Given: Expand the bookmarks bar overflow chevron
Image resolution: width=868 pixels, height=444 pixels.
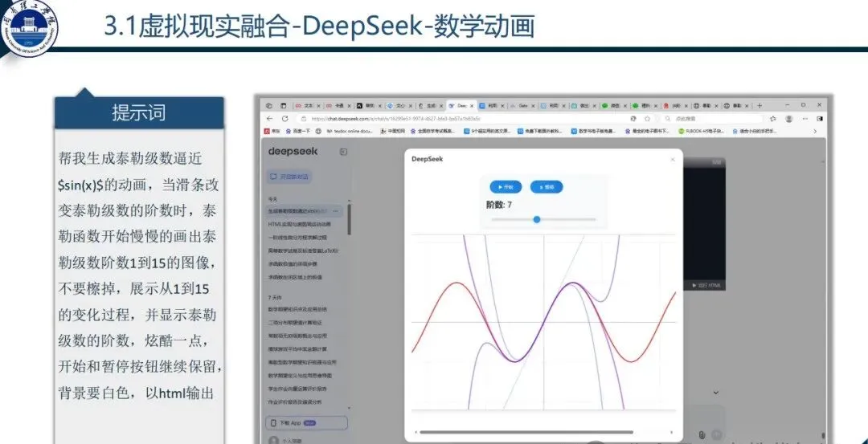Looking at the screenshot, I should coord(815,131).
